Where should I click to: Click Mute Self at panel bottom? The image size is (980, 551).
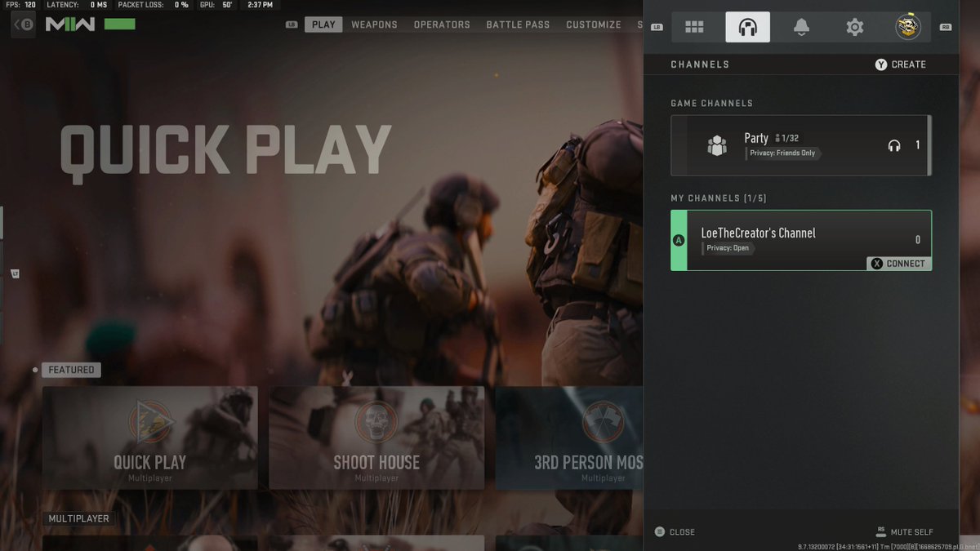point(904,532)
